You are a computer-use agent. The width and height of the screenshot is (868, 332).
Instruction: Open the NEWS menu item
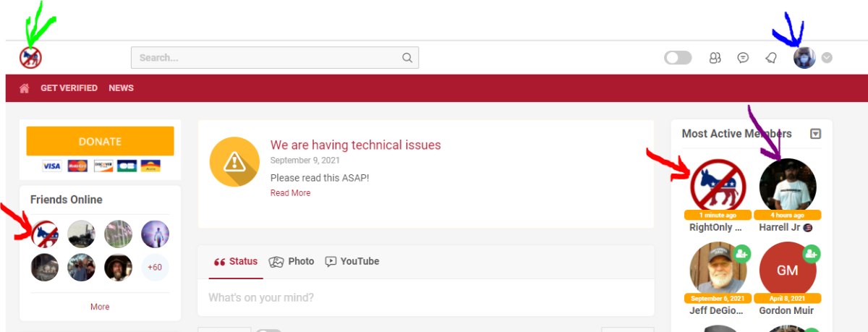click(122, 88)
